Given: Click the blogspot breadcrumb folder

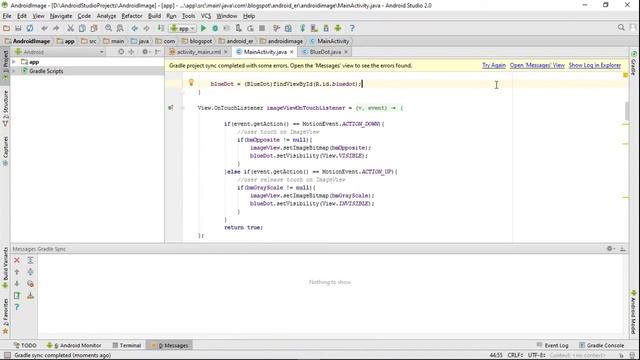Looking at the screenshot, I should [x=197, y=41].
